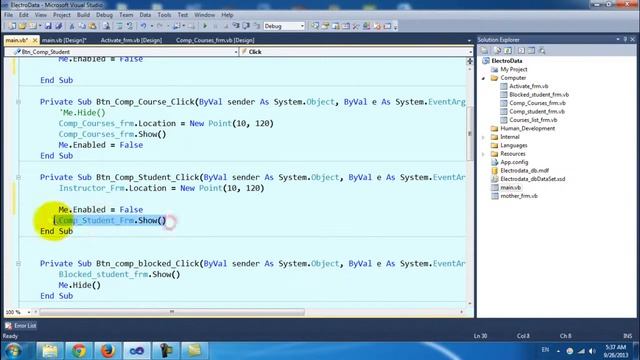Open the Build menu

click(83, 15)
